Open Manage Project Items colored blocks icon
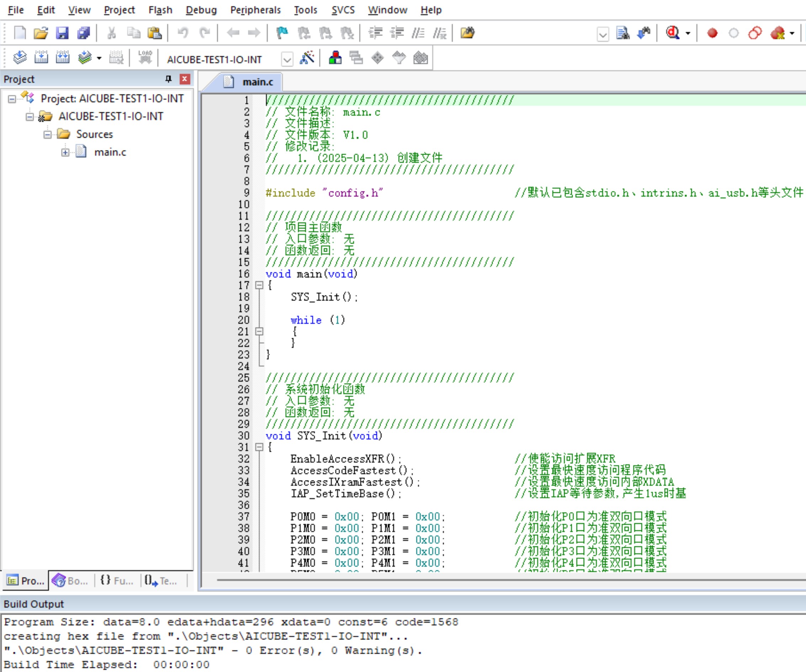This screenshot has height=672, width=806. 335,58
